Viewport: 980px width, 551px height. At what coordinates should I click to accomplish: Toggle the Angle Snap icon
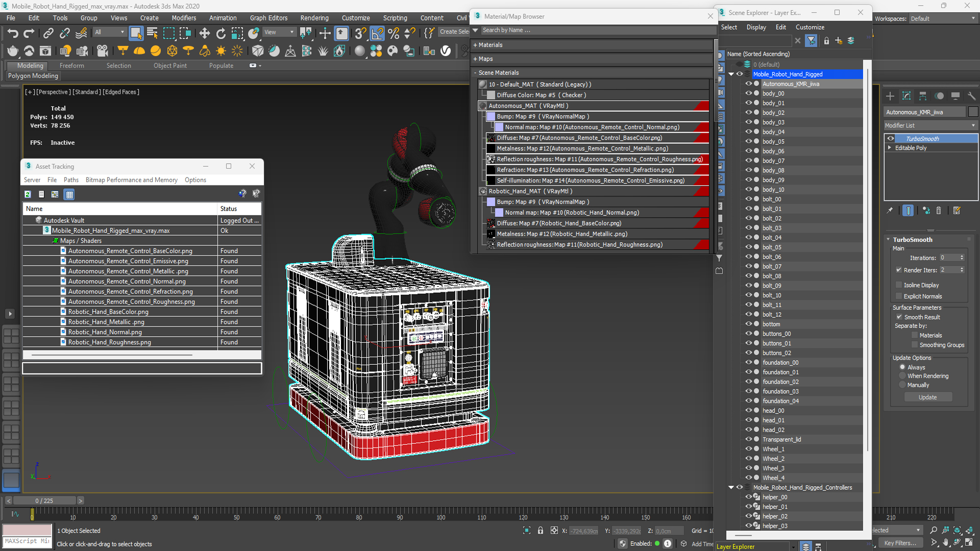377,34
